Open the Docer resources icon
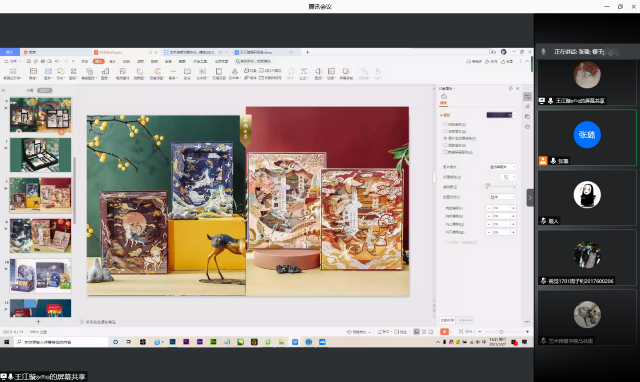 tap(122, 73)
